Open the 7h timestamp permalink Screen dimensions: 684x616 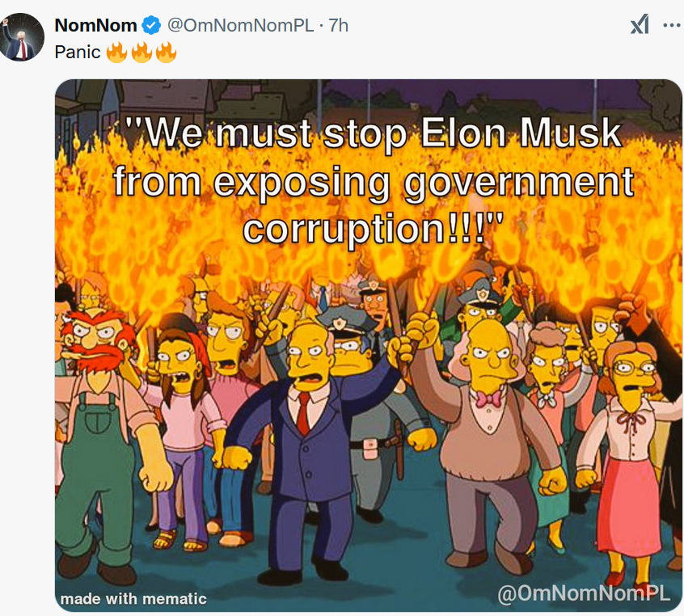339,25
